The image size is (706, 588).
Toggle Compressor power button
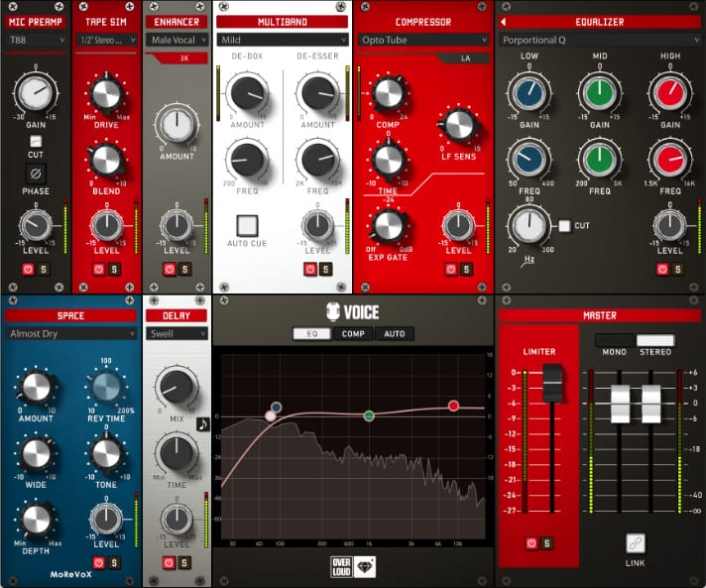click(451, 270)
